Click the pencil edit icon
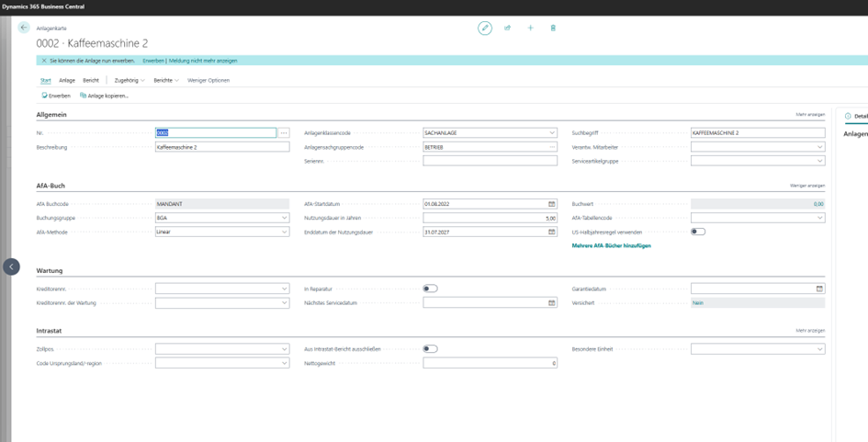 (485, 28)
